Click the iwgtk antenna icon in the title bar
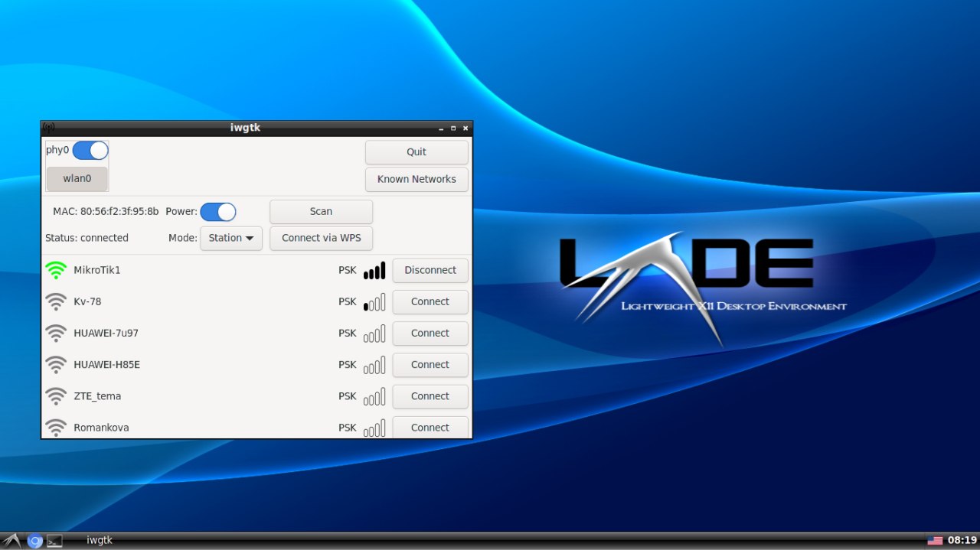The width and height of the screenshot is (980, 550). tap(49, 128)
